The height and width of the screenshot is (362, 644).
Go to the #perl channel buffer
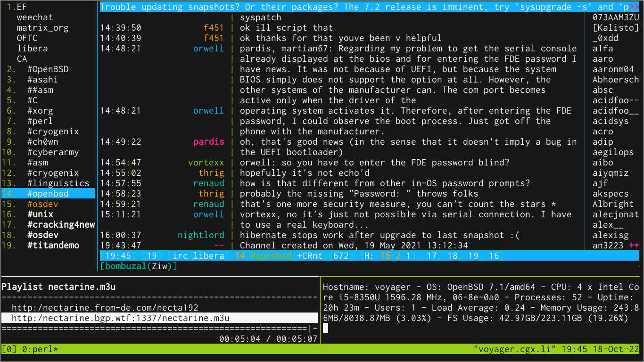pos(40,121)
